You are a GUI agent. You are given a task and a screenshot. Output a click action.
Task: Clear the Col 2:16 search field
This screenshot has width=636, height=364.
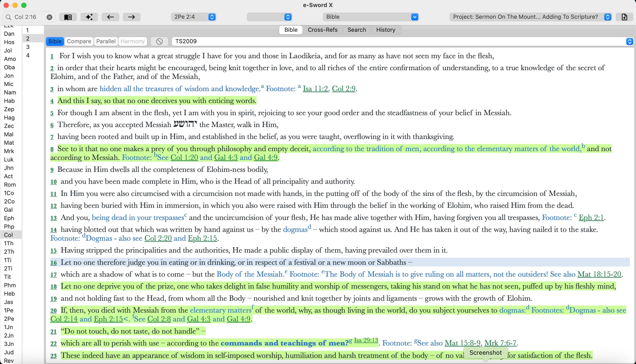[49, 17]
